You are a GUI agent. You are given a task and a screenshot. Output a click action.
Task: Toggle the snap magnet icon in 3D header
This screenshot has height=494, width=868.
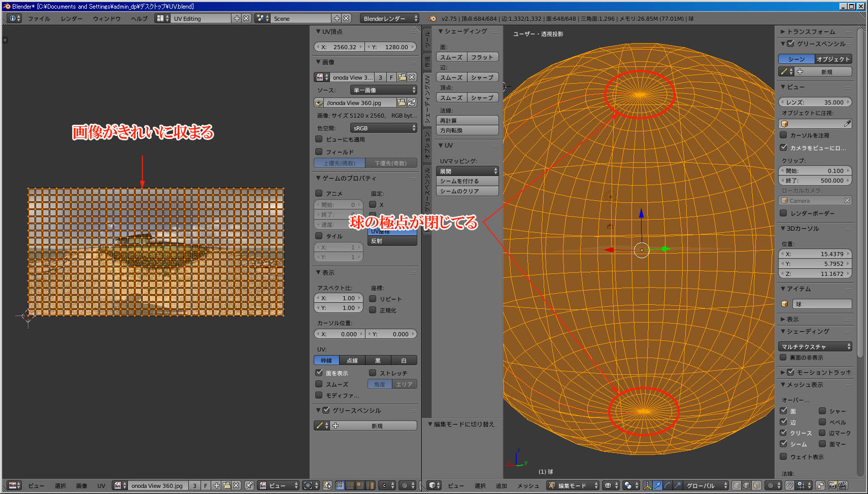(790, 485)
